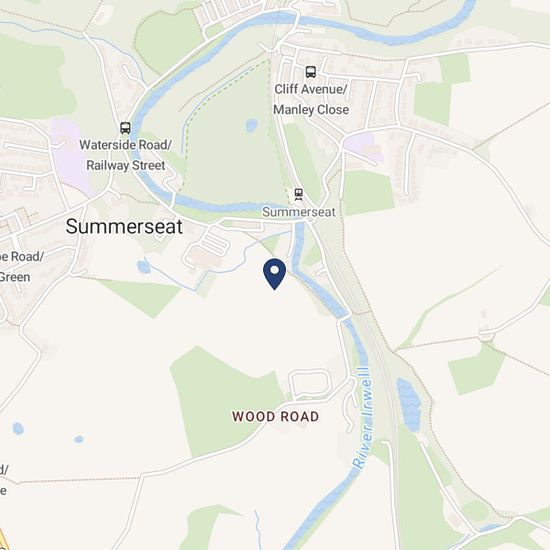Click the WOOD ROAD label
The height and width of the screenshot is (550, 550).
(x=275, y=417)
